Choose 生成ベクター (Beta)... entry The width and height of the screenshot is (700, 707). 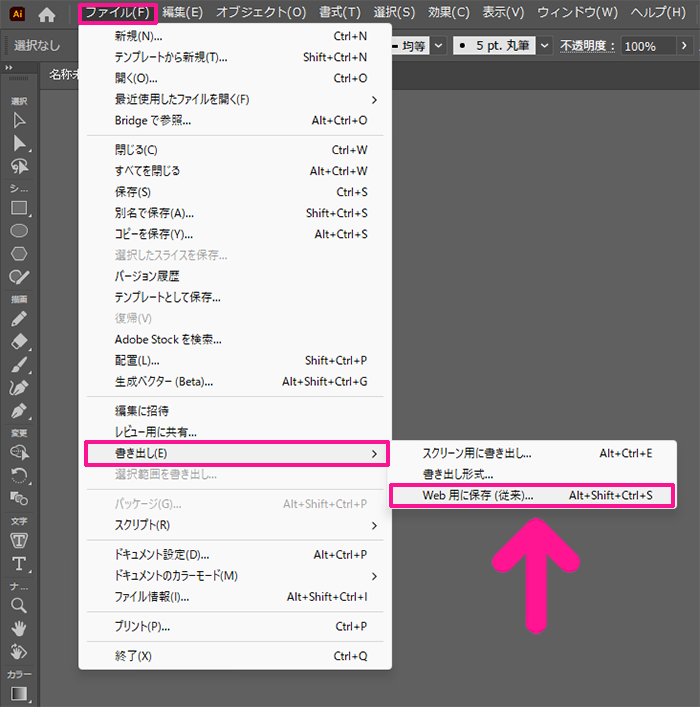click(235, 381)
